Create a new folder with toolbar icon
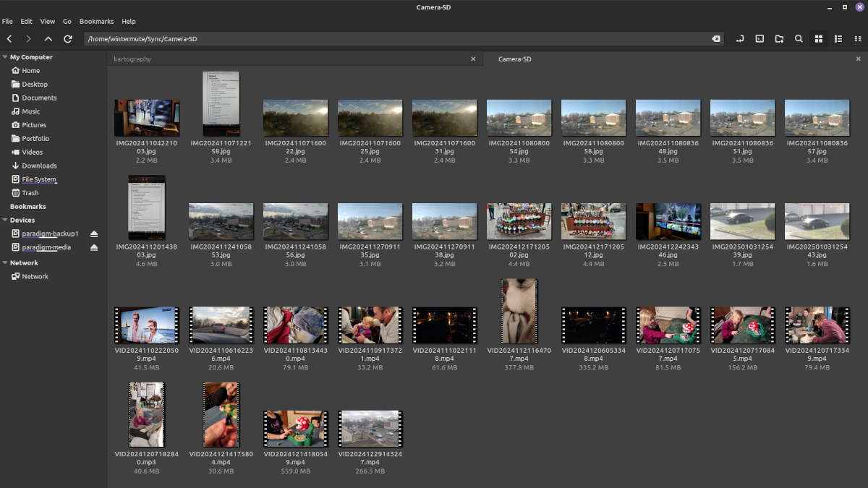This screenshot has width=868, height=488. (x=779, y=39)
